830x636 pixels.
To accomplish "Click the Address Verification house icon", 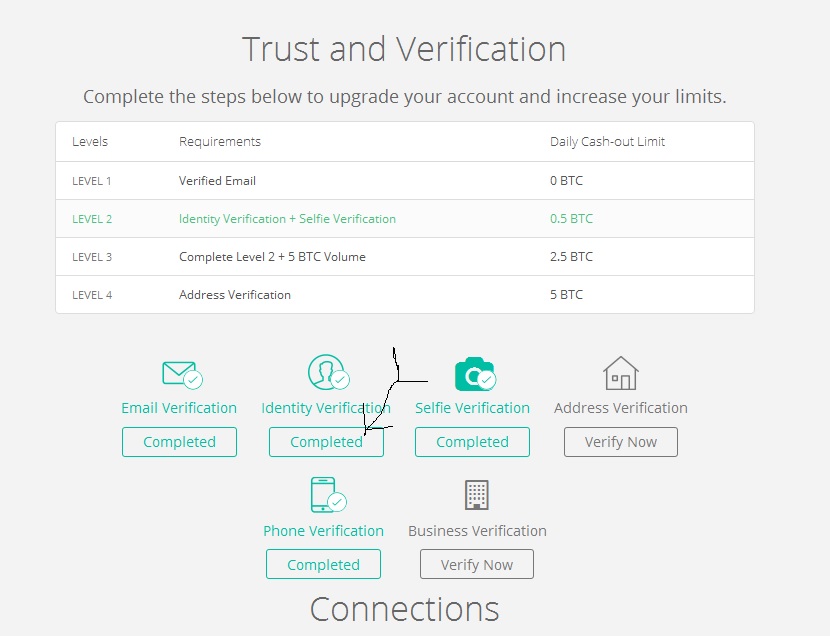I will [x=620, y=372].
